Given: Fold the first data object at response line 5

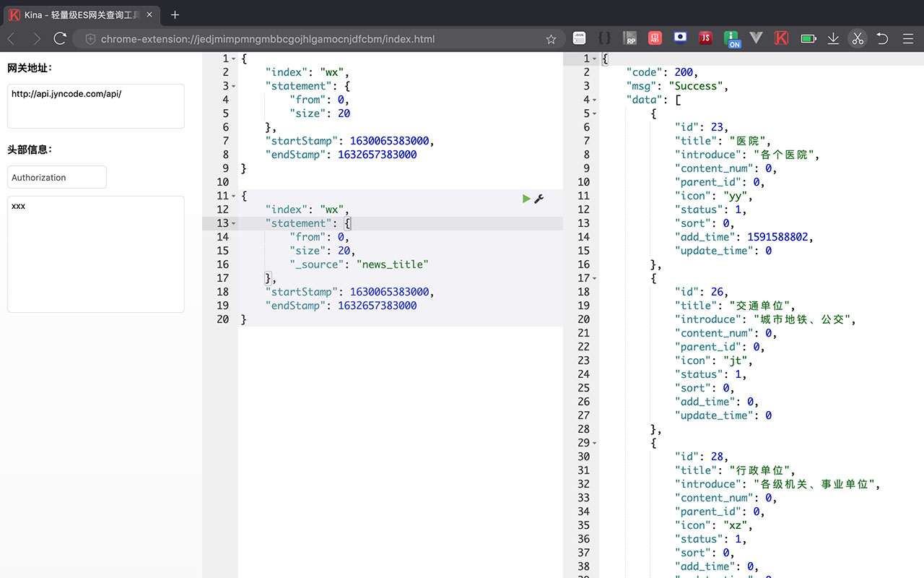Looking at the screenshot, I should coord(594,113).
